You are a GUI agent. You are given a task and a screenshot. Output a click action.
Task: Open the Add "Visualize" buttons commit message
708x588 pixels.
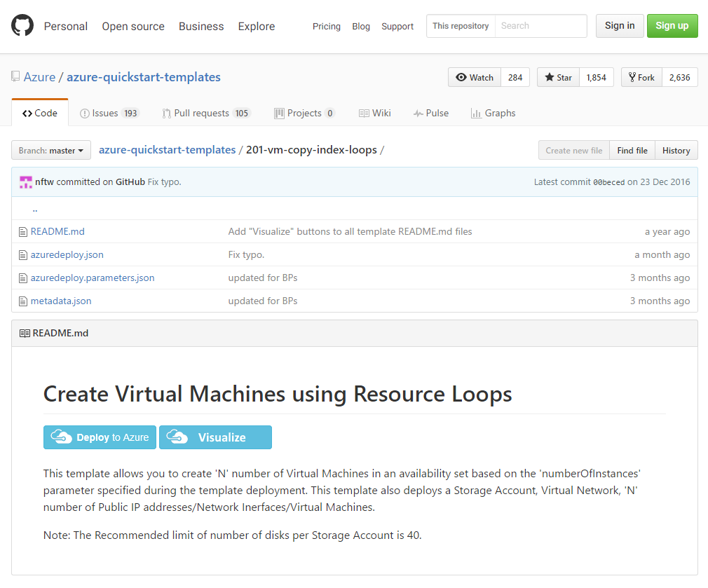tap(350, 231)
